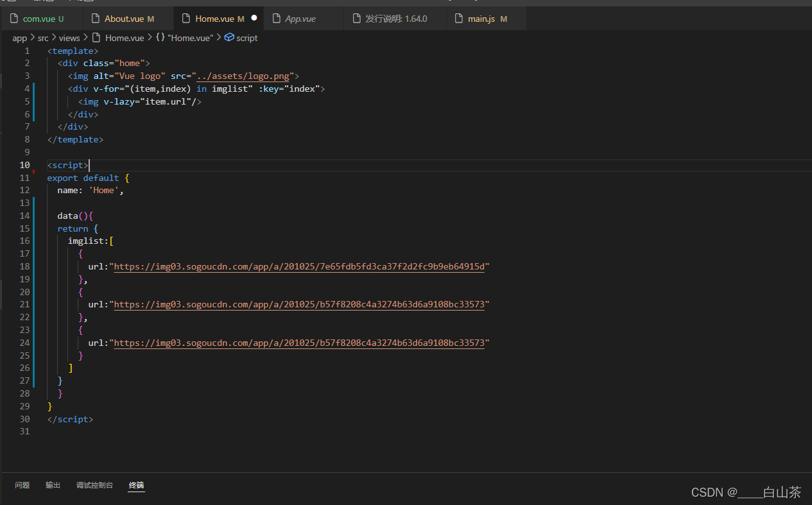Click the cube icon beside script breadcrumb

[x=229, y=38]
